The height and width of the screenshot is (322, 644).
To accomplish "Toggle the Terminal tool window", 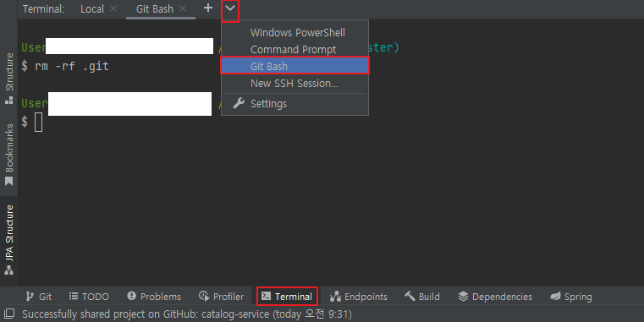I will (287, 296).
